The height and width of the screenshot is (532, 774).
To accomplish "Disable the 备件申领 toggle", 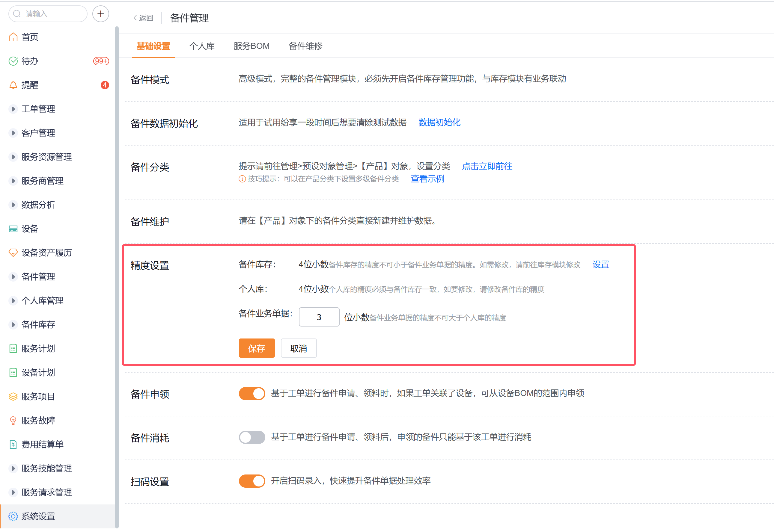I will [252, 393].
